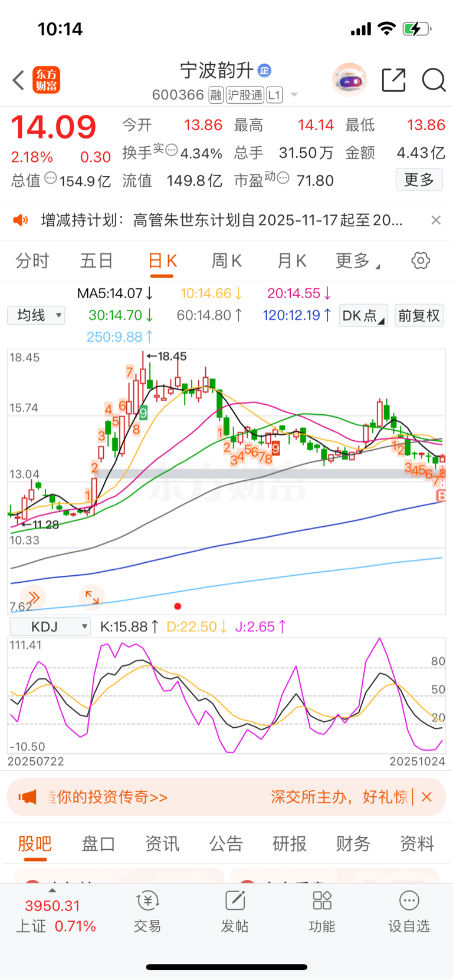453x980 pixels.
Task: Open the 研报 tab
Action: [290, 844]
